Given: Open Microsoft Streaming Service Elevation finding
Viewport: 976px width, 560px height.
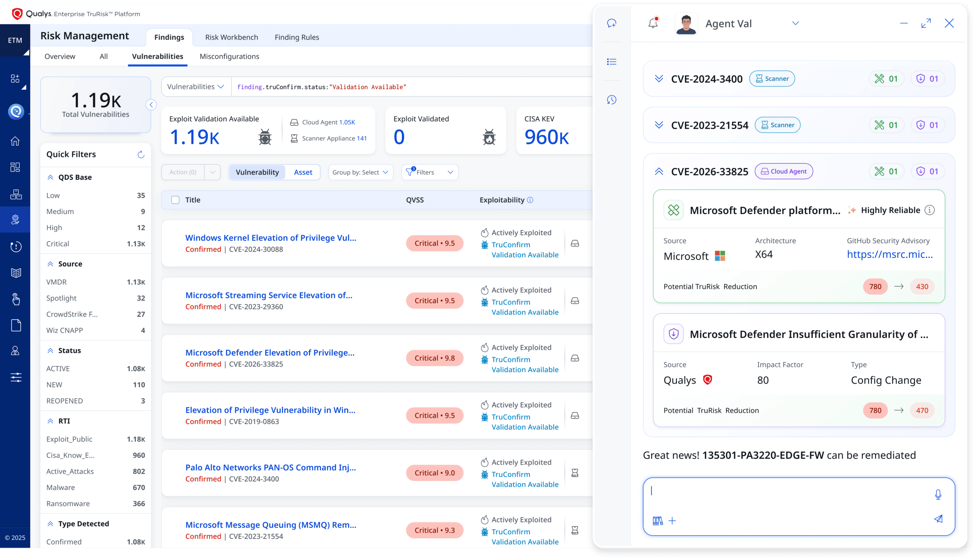Looking at the screenshot, I should pyautogui.click(x=269, y=295).
